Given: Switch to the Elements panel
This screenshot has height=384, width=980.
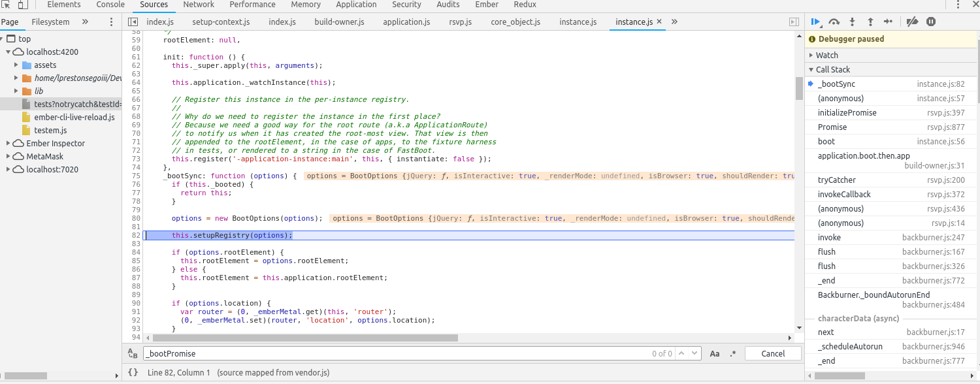Looking at the screenshot, I should pyautogui.click(x=64, y=5).
